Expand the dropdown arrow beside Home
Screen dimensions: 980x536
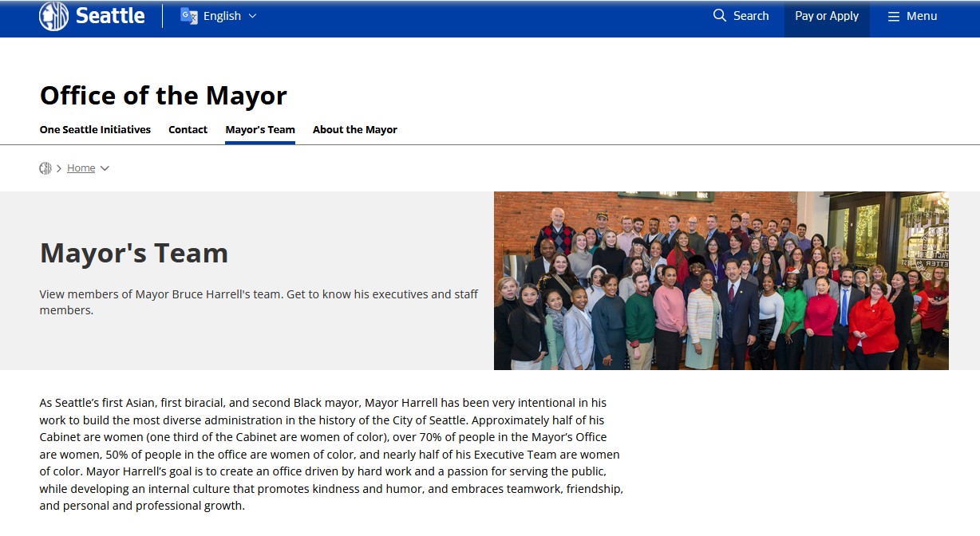(x=105, y=168)
